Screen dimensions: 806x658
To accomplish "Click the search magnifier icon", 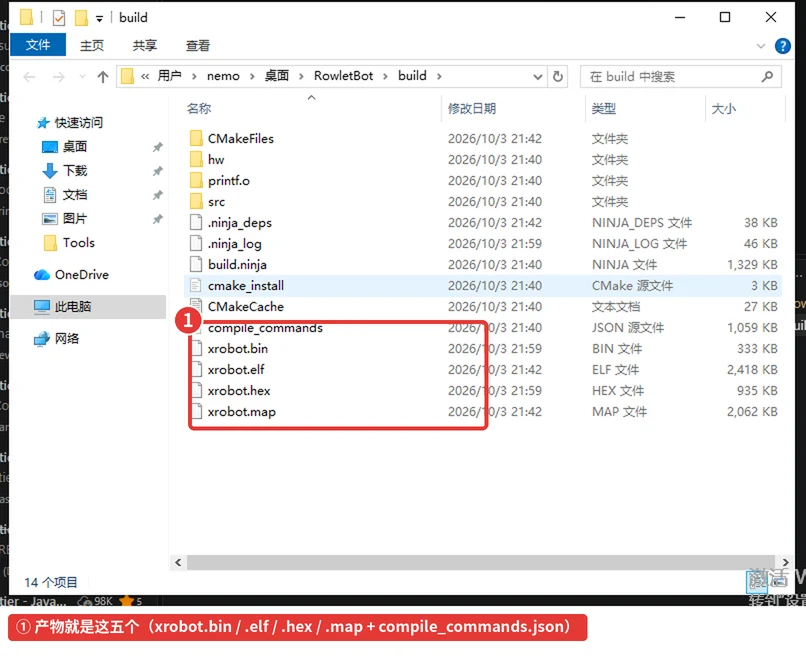I will coord(767,77).
